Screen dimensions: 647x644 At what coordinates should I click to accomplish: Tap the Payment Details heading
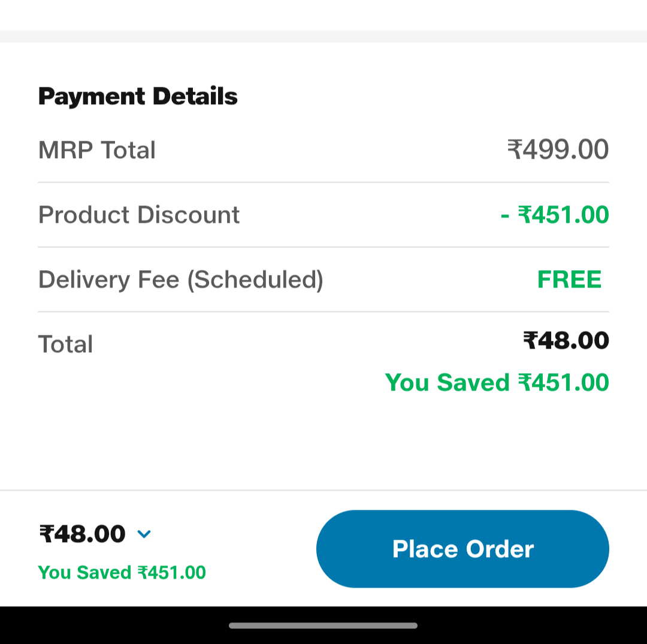click(138, 96)
